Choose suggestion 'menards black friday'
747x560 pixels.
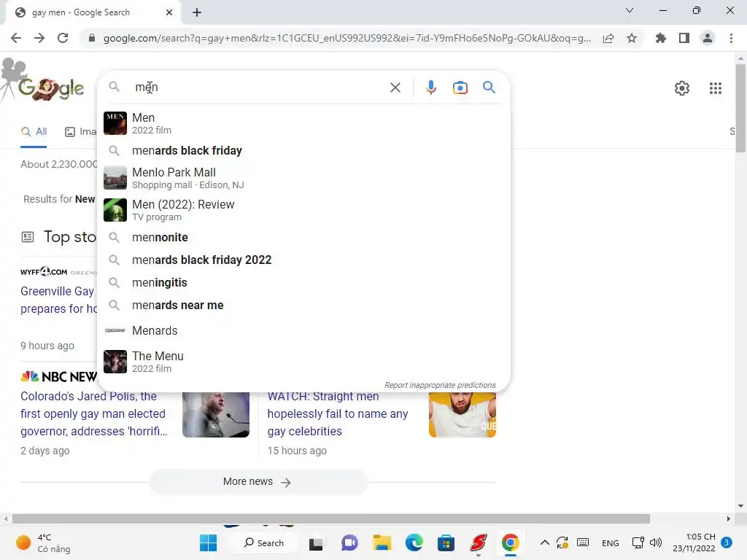[303, 150]
